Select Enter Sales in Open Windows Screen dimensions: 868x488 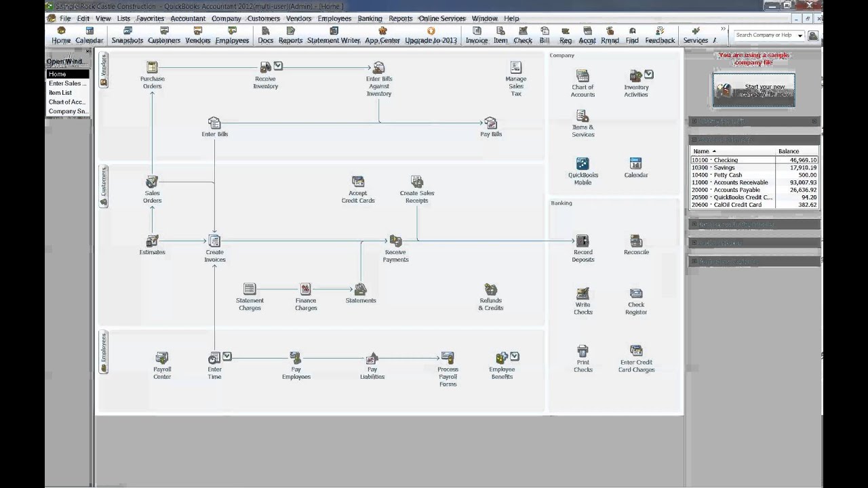point(67,83)
